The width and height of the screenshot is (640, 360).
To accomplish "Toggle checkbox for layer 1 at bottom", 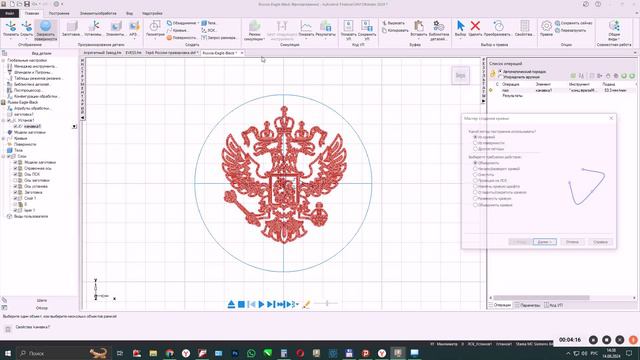I will (x=15, y=210).
